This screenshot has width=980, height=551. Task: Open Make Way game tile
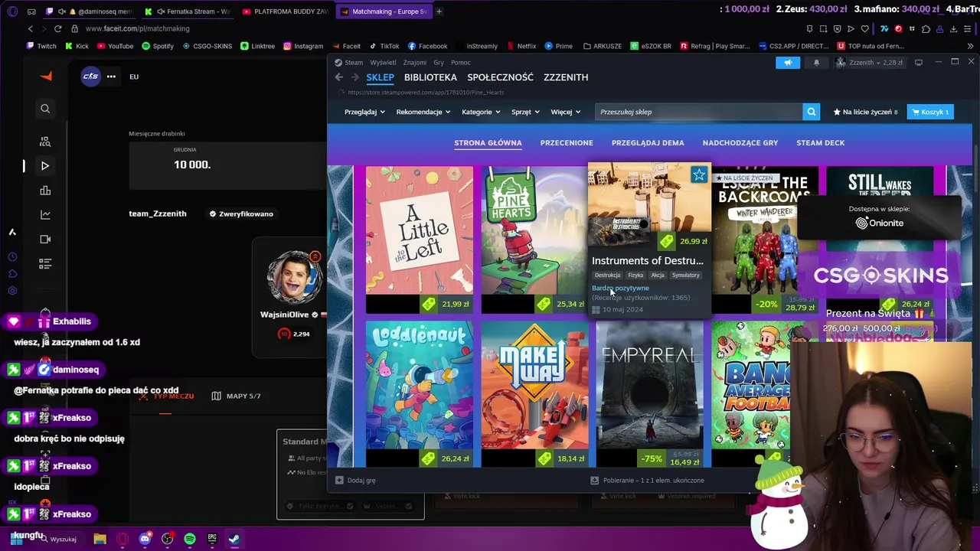pos(534,393)
